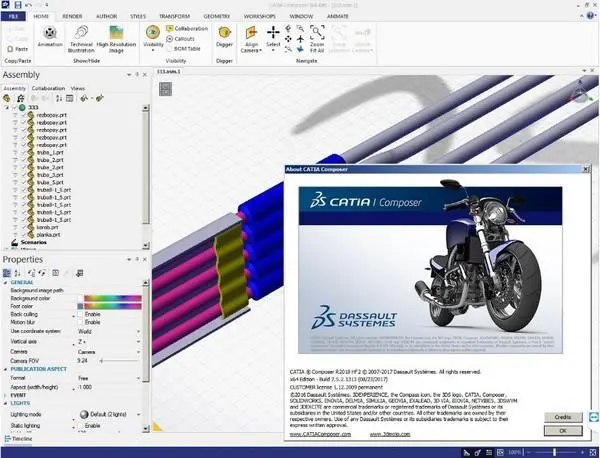The width and height of the screenshot is (600, 458).
Task: Open the Align Camera tool
Action: click(x=251, y=39)
